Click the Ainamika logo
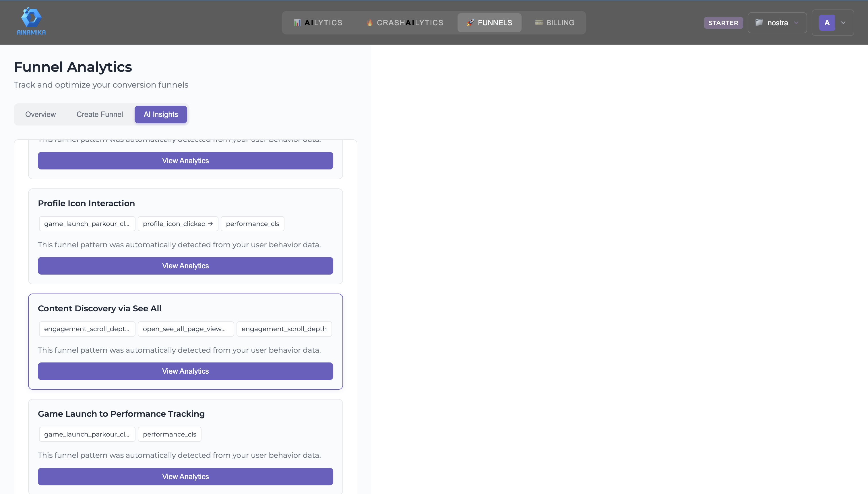The height and width of the screenshot is (494, 868). coord(31,20)
